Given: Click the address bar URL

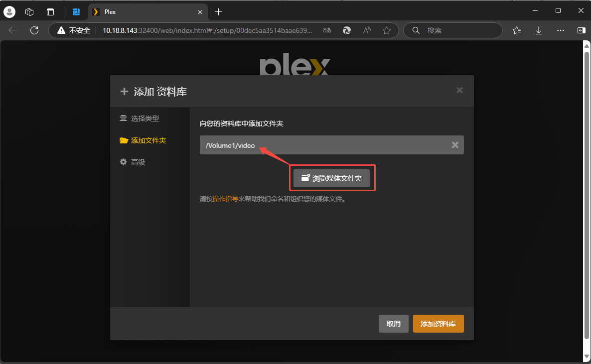Looking at the screenshot, I should tap(207, 30).
